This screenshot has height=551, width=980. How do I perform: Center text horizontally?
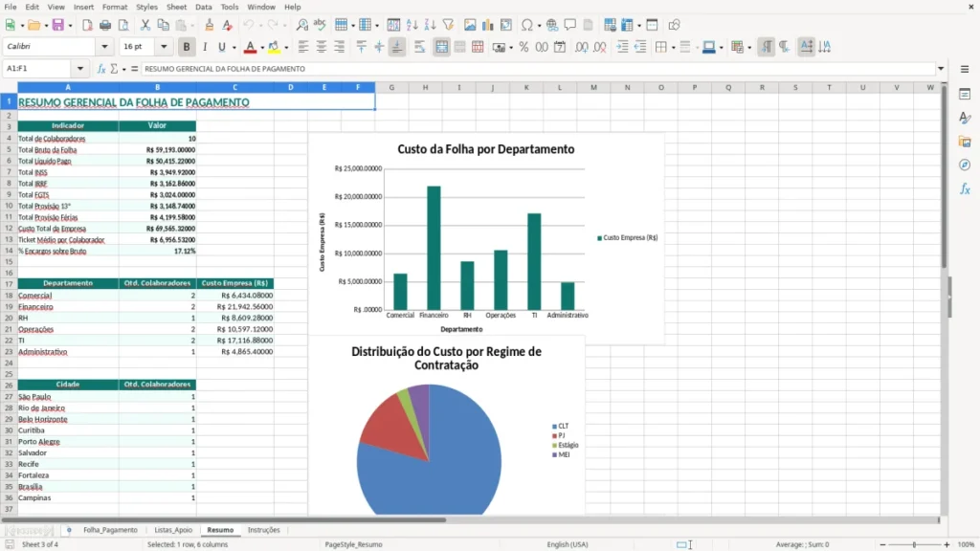[322, 47]
